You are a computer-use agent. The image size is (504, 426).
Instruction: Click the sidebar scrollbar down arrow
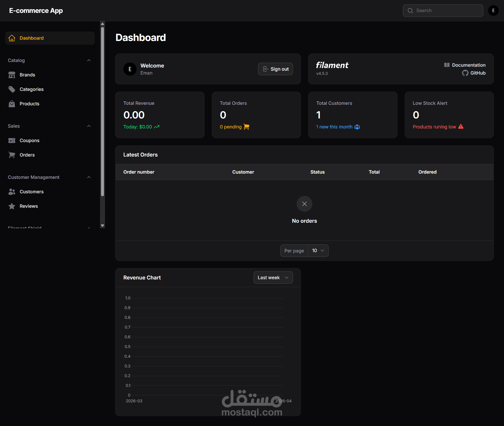point(102,226)
